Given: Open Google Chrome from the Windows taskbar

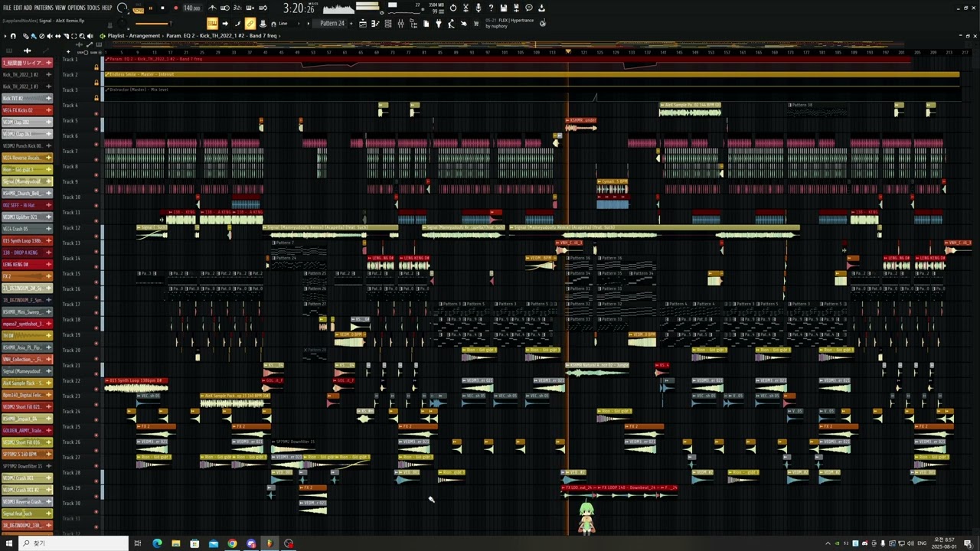Looking at the screenshot, I should coord(232,543).
